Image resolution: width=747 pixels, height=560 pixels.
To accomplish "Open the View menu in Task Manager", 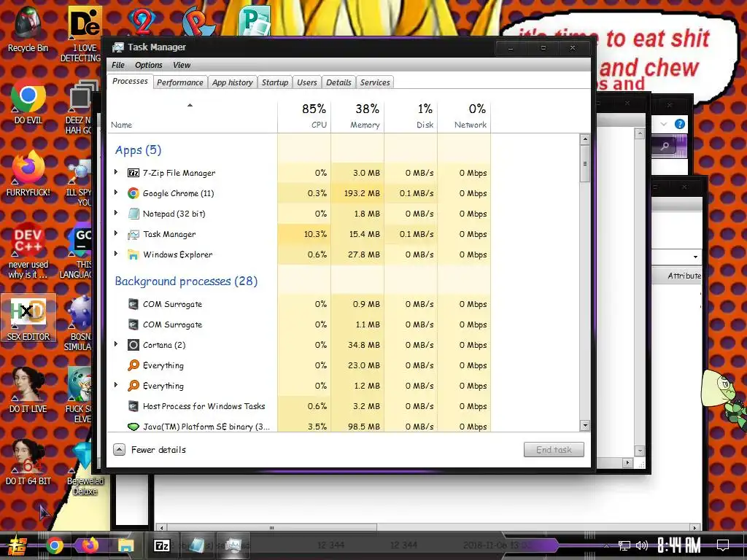I will pos(182,65).
